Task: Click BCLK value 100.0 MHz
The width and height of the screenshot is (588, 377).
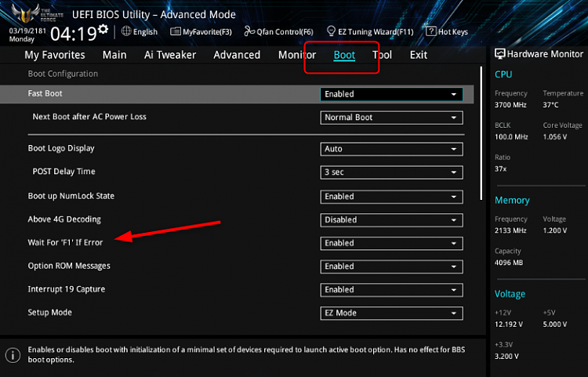Action: pyautogui.click(x=511, y=137)
